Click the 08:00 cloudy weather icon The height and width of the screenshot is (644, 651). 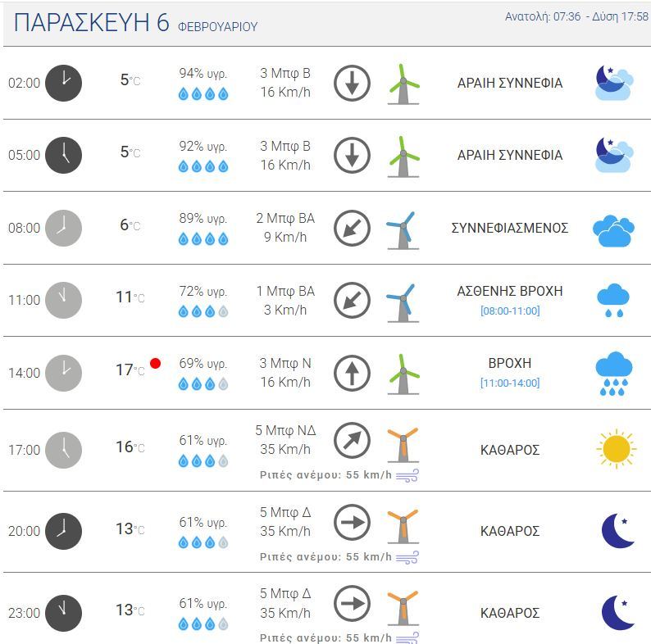pyautogui.click(x=612, y=229)
